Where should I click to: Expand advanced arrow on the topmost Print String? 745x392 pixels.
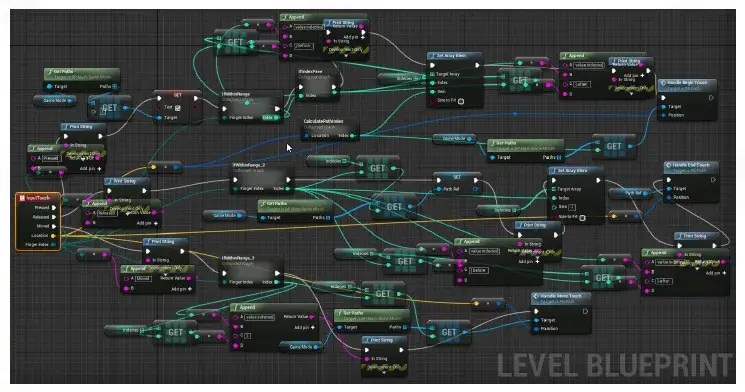346,56
